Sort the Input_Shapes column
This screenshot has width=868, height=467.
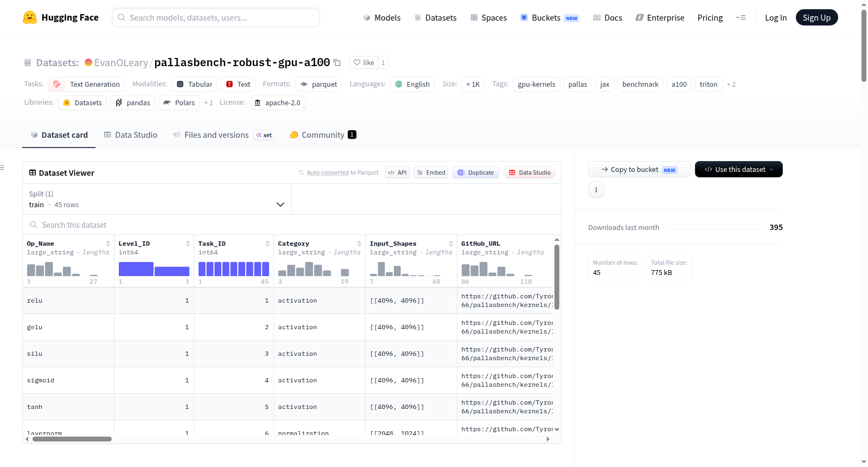click(451, 244)
